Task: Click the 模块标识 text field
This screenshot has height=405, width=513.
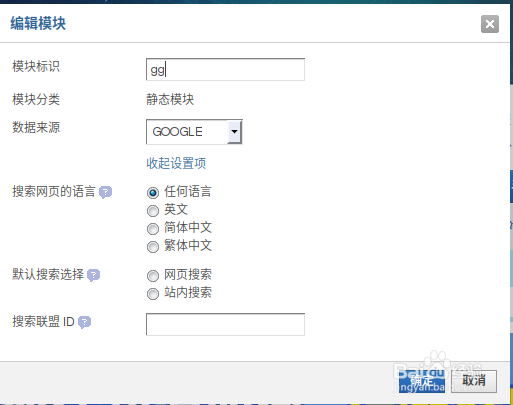Action: (225, 69)
